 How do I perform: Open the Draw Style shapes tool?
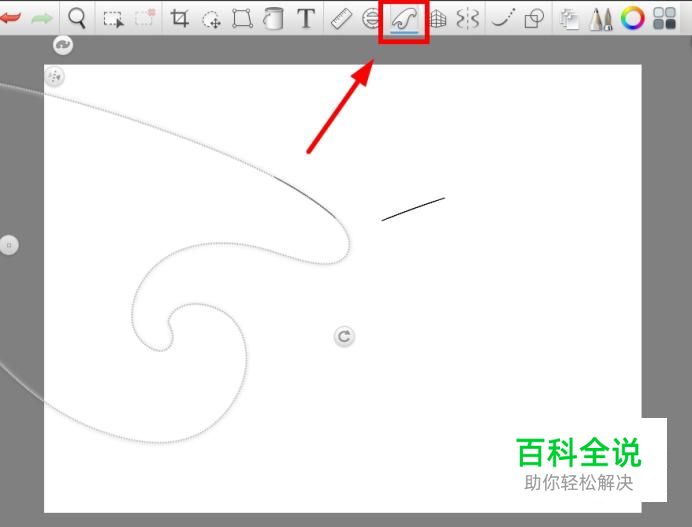coord(534,19)
